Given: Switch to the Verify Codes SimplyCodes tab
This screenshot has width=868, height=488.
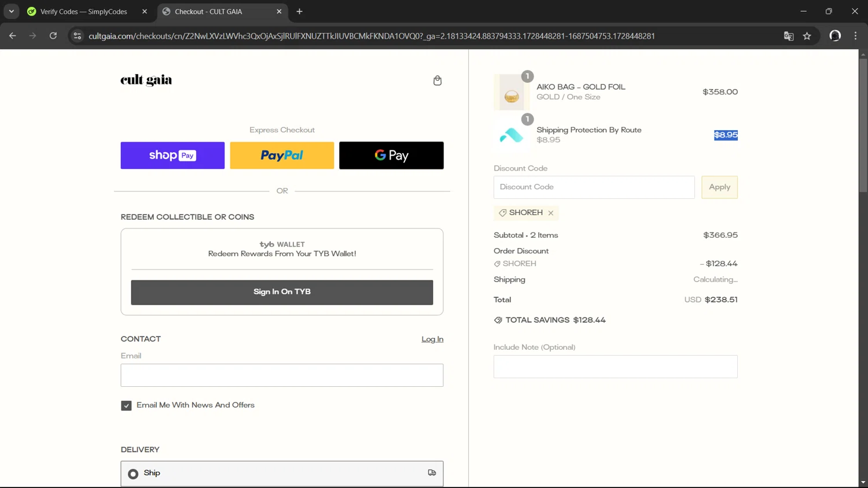Looking at the screenshot, I should point(84,12).
